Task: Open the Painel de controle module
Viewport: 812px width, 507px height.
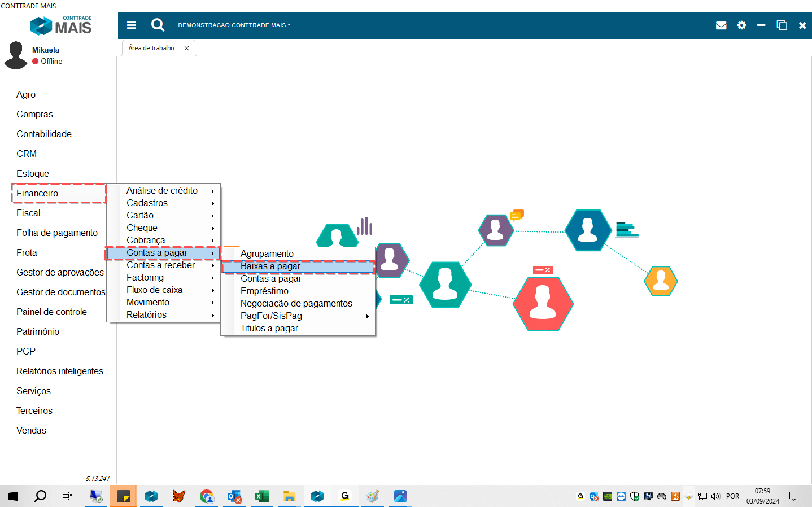Action: (x=51, y=312)
